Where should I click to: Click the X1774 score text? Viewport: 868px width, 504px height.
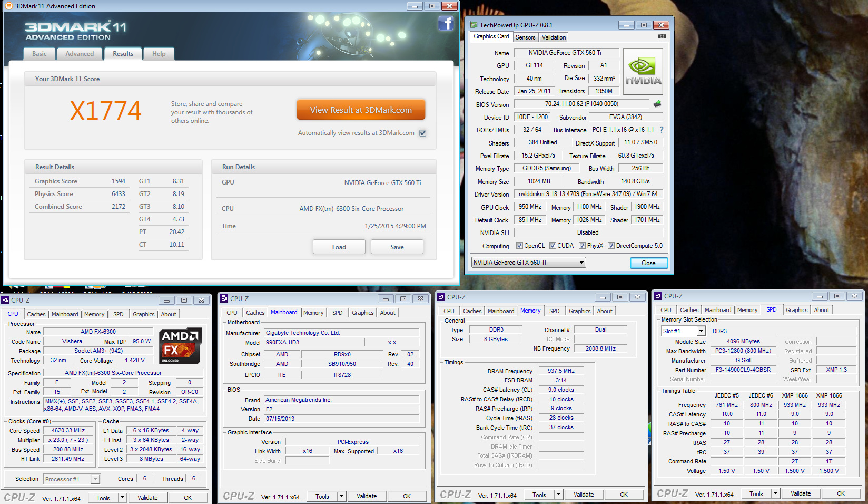coord(106,111)
